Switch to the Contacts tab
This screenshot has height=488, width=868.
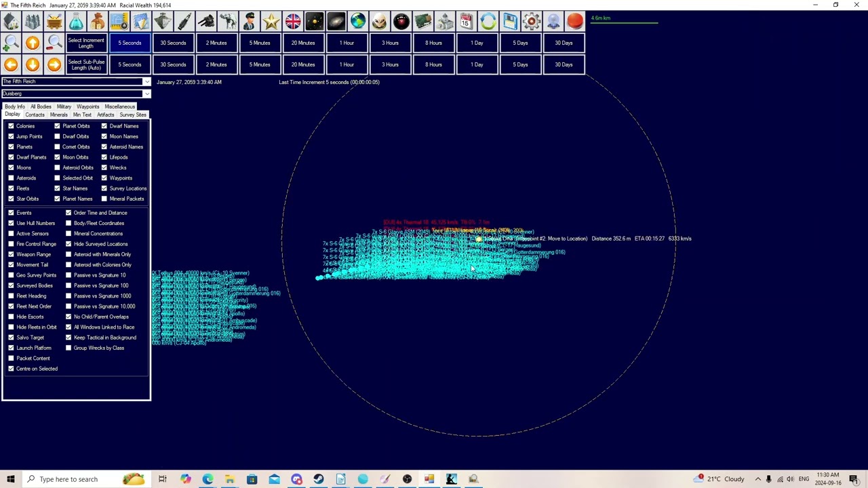click(x=35, y=115)
